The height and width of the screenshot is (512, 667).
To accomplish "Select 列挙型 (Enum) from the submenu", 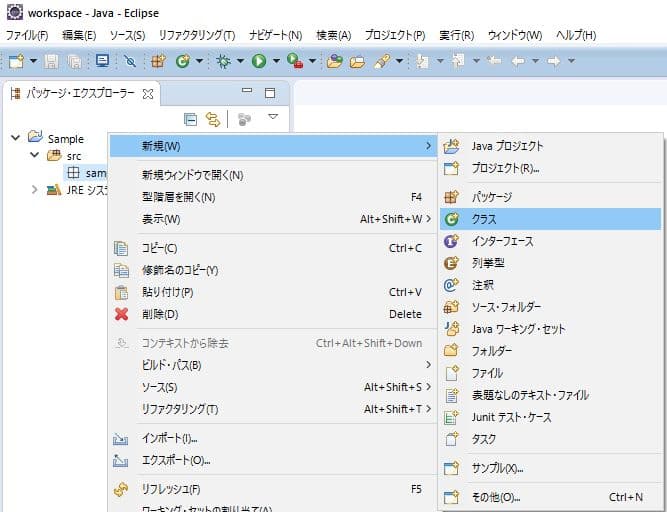I will tap(488, 263).
